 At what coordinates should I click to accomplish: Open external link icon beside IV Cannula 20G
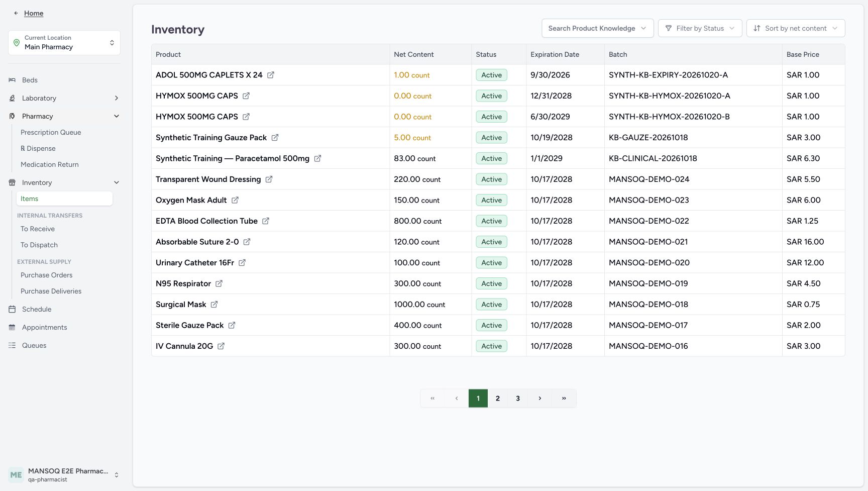point(221,346)
